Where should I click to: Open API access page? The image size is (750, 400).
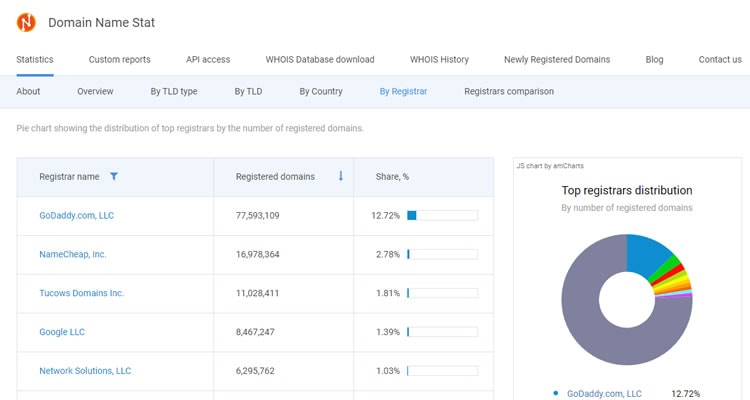(208, 59)
